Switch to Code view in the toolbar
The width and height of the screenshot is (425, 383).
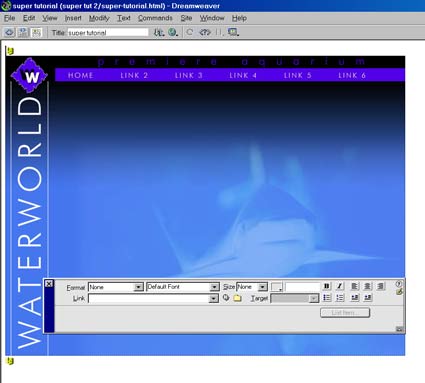pyautogui.click(x=9, y=32)
